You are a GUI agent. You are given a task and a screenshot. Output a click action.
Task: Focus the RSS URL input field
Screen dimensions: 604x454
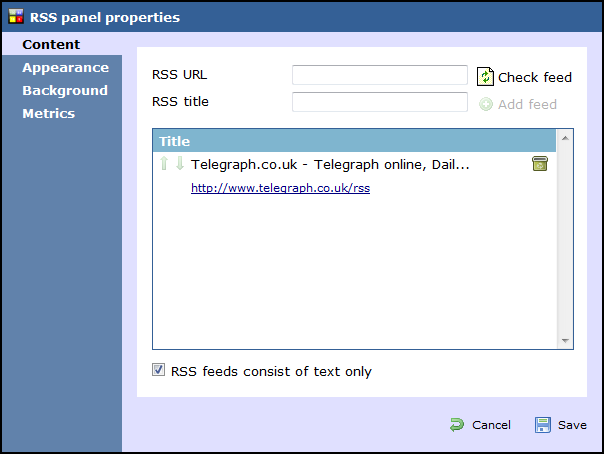coord(380,75)
